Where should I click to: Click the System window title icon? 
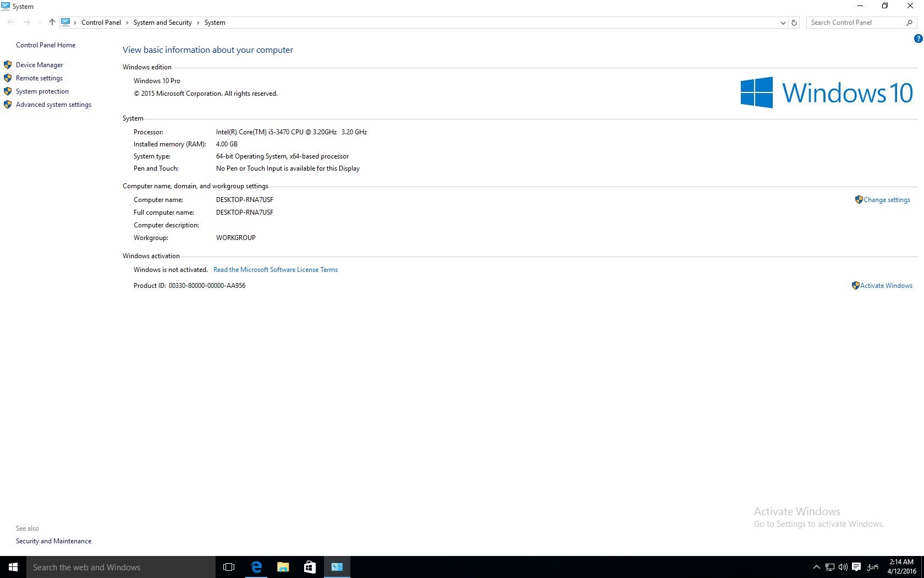[5, 6]
